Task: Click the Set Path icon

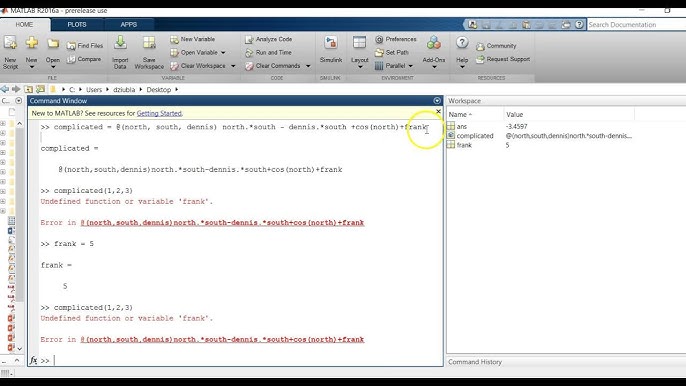Action: pyautogui.click(x=379, y=53)
